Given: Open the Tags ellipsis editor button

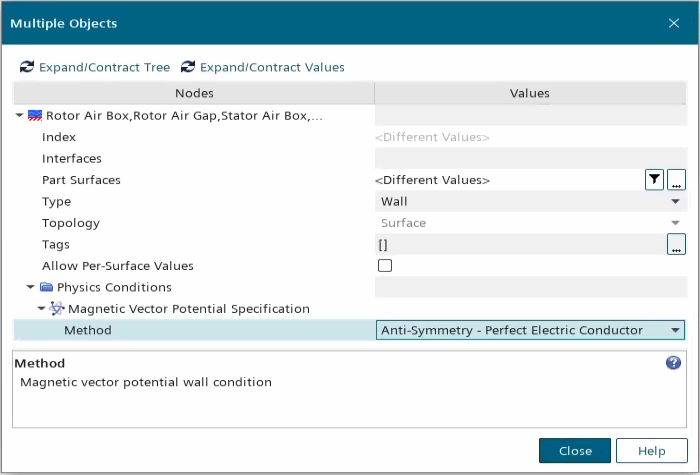Looking at the screenshot, I should (x=677, y=244).
